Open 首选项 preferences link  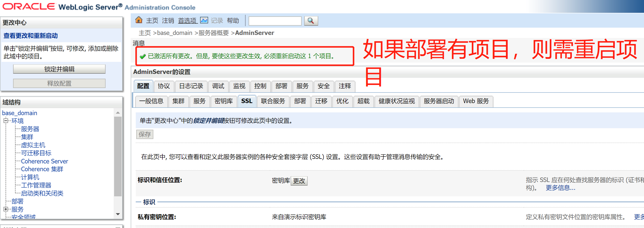tap(188, 21)
